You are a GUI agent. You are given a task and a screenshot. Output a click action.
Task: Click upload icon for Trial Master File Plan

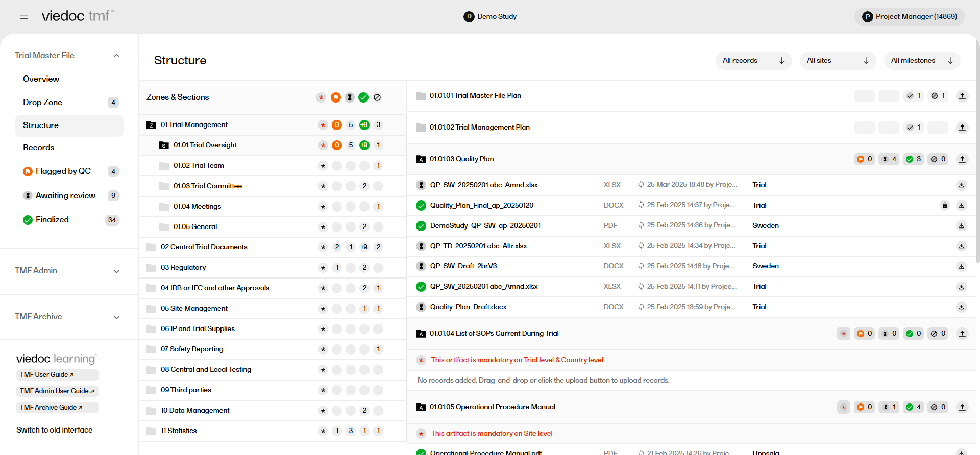[x=962, y=96]
